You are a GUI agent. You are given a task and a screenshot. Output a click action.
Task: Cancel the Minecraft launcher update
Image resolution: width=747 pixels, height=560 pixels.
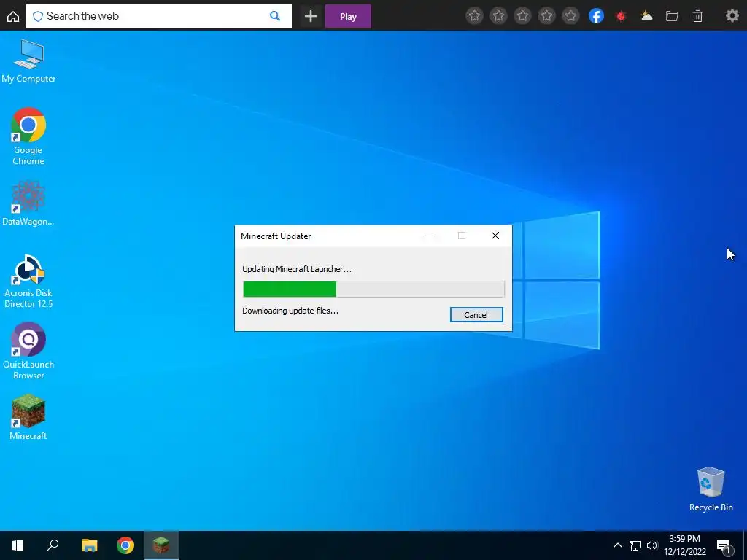tap(476, 315)
